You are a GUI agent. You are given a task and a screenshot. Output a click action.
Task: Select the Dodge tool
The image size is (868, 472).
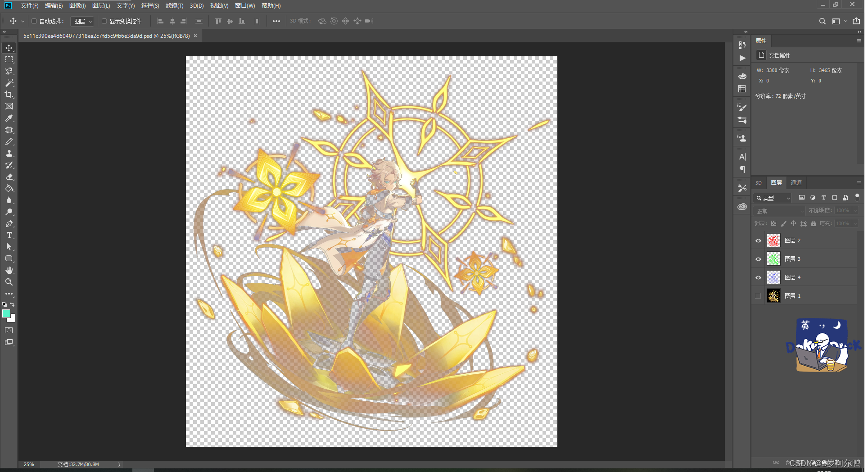click(9, 212)
